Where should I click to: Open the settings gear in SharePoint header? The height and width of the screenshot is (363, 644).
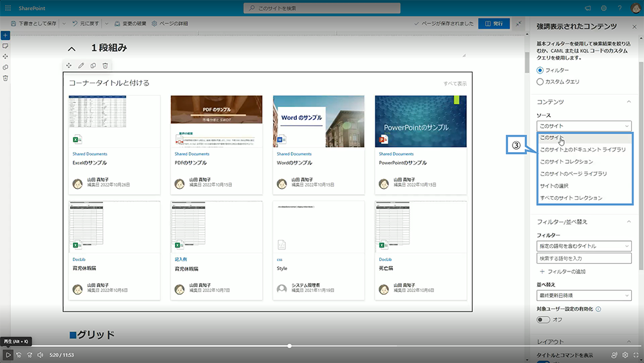603,8
